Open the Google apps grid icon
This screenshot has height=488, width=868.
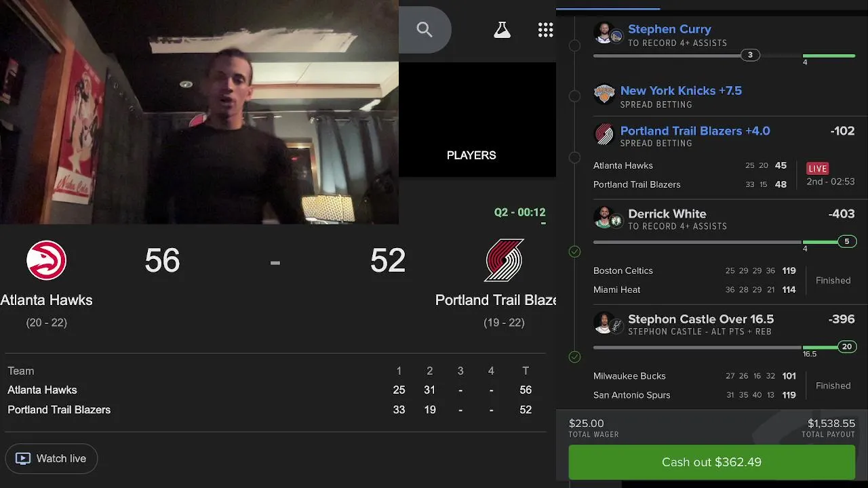(545, 29)
